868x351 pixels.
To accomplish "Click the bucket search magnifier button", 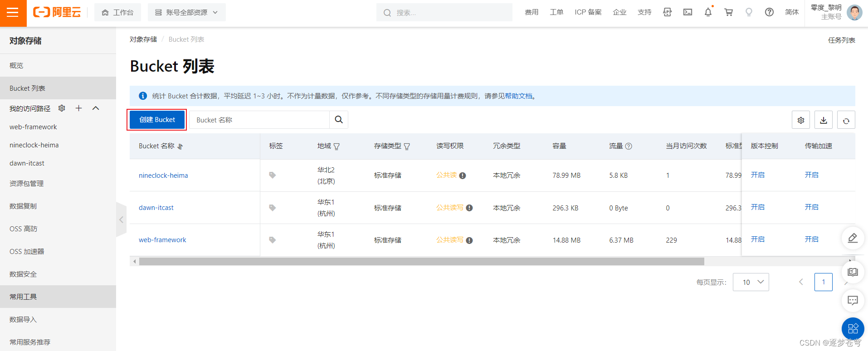I will pyautogui.click(x=339, y=120).
